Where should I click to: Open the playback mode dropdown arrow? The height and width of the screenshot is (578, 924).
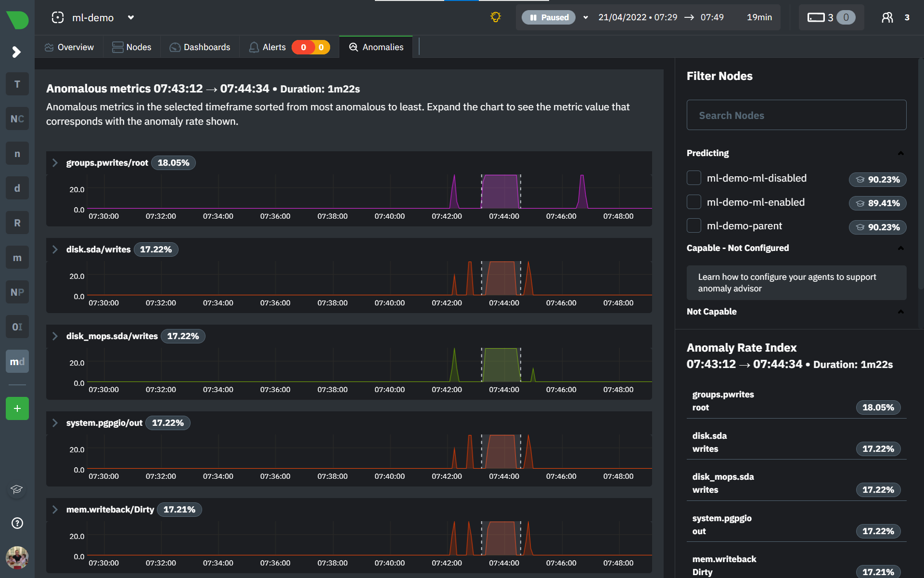[x=586, y=18]
